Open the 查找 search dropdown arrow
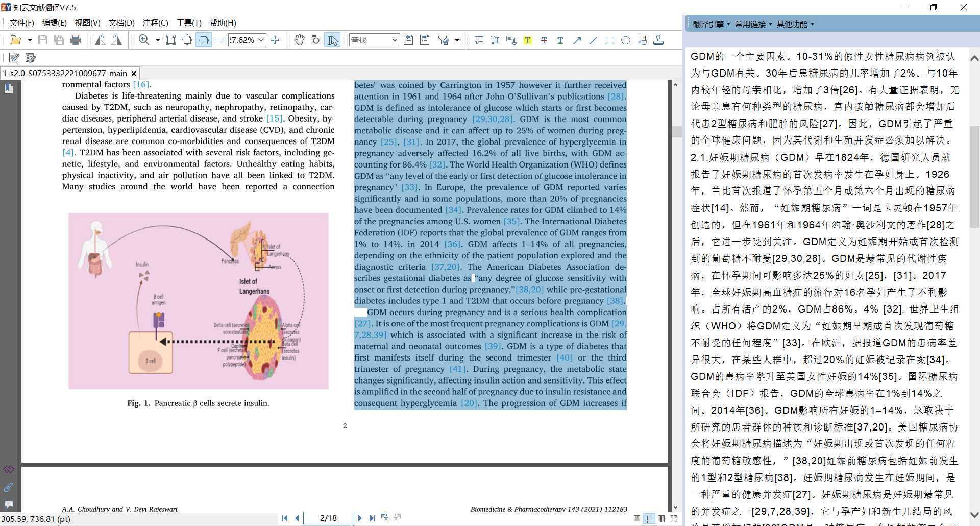This screenshot has width=980, height=526. pos(395,40)
